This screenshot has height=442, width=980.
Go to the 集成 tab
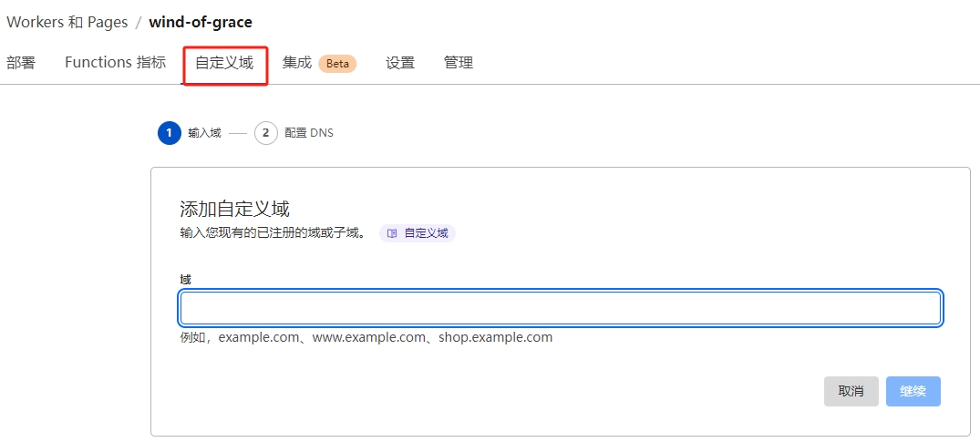pyautogui.click(x=297, y=63)
